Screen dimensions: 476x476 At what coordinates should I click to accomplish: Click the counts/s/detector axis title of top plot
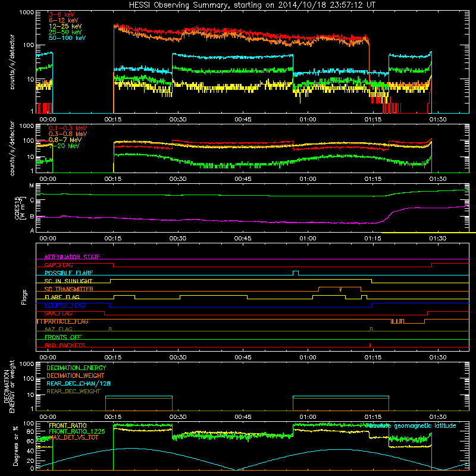[12, 62]
